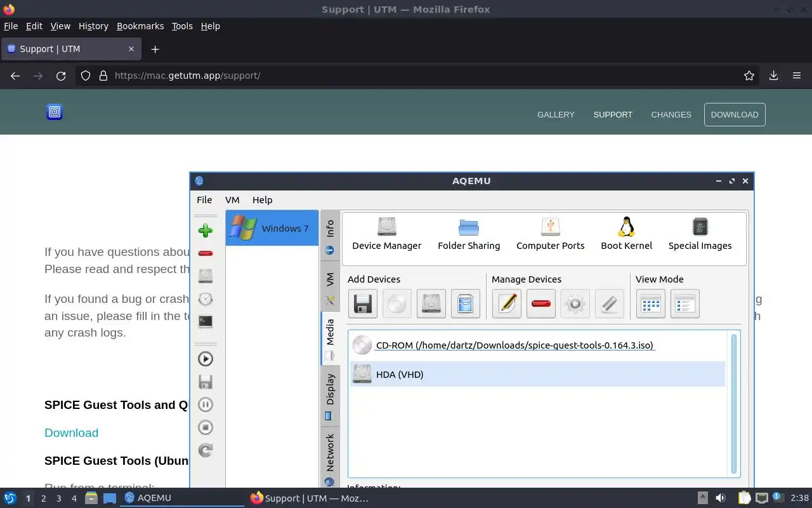Open Firefox View menu
This screenshot has height=508, width=812.
60,26
